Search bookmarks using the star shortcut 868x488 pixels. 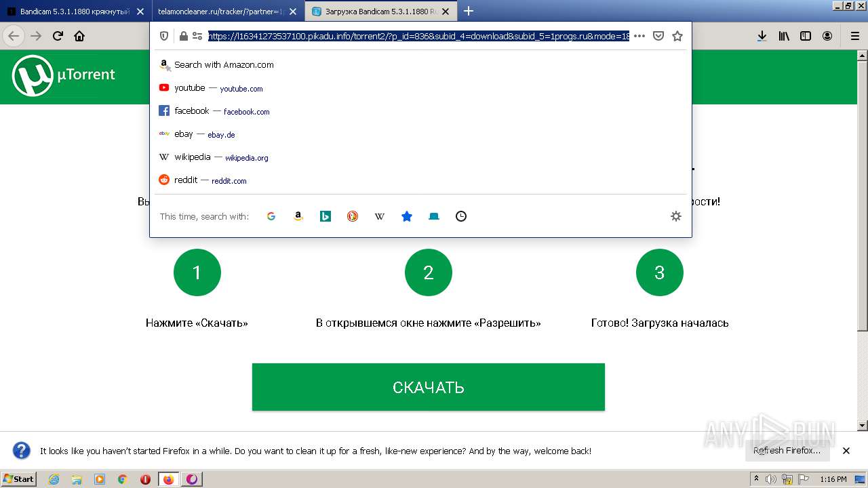407,216
